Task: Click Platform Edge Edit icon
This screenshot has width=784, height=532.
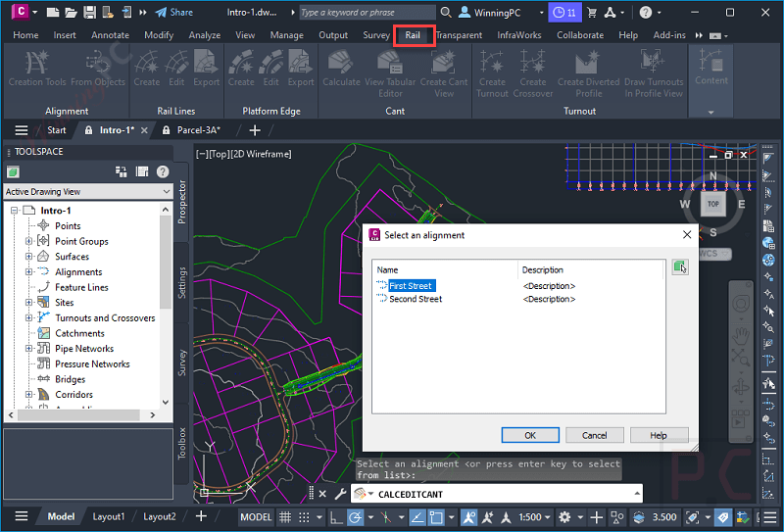Action: tap(271, 63)
